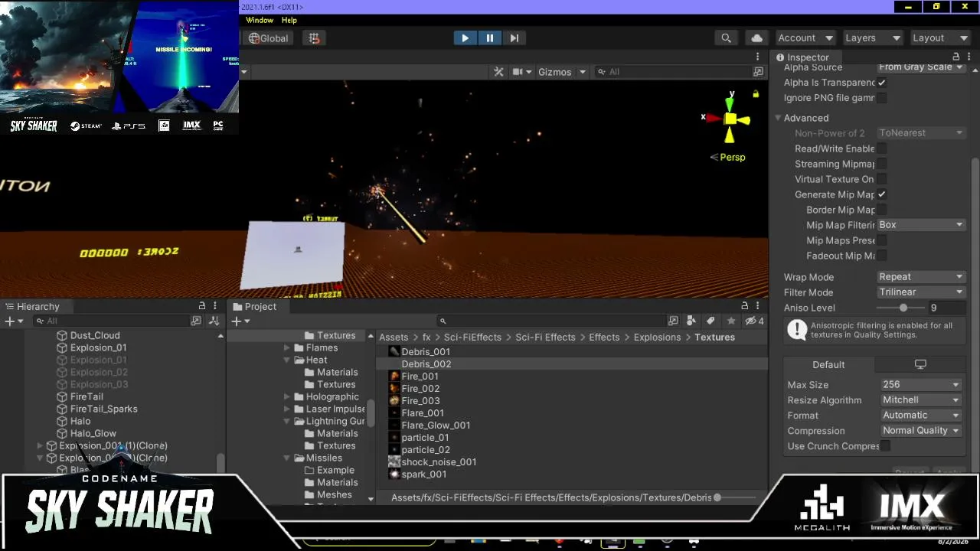Open the Filter Mode dropdown
This screenshot has height=551, width=980.
(x=921, y=292)
